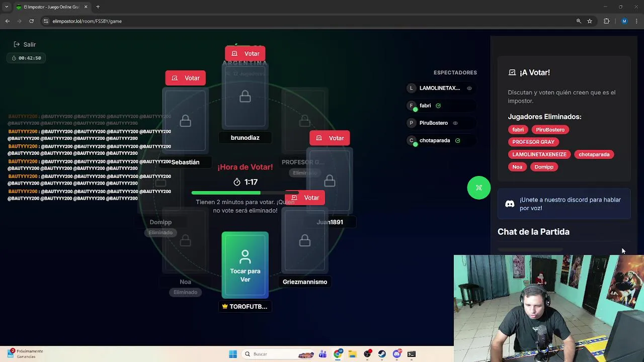Open browser three-dot menu
The image size is (644, 362).
[x=637, y=21]
